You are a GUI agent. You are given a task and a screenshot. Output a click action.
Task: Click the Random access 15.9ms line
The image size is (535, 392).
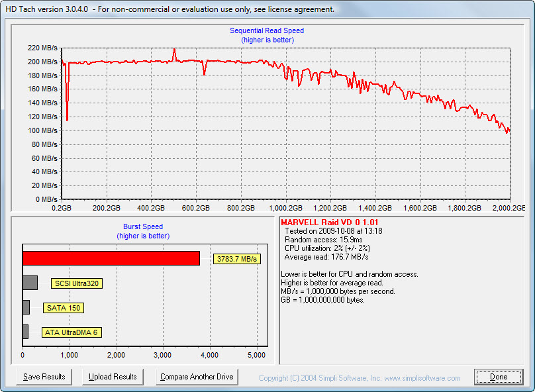322,240
